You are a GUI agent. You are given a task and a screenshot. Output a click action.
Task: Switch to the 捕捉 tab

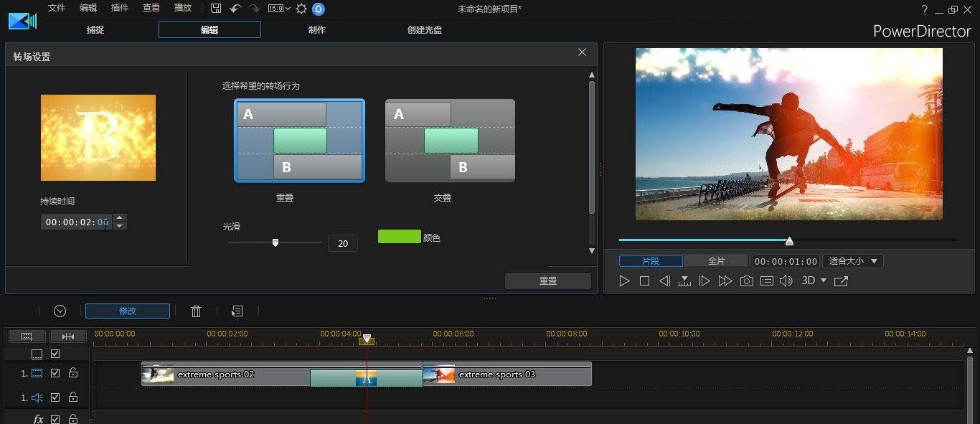(95, 30)
